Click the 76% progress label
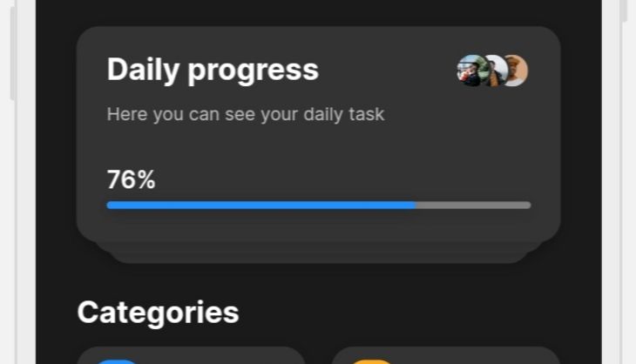Screen dimensions: 636x364 tap(131, 179)
